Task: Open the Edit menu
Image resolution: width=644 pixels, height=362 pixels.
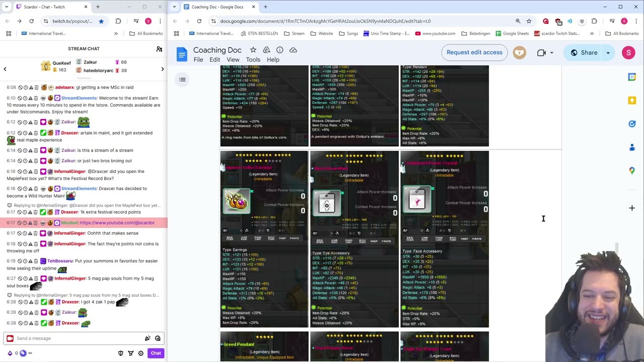Action: click(x=215, y=60)
